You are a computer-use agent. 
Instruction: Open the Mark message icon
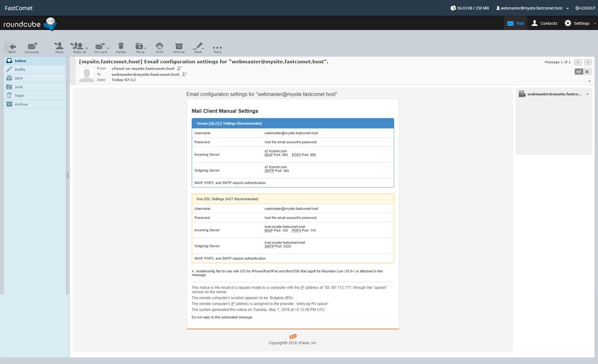198,46
